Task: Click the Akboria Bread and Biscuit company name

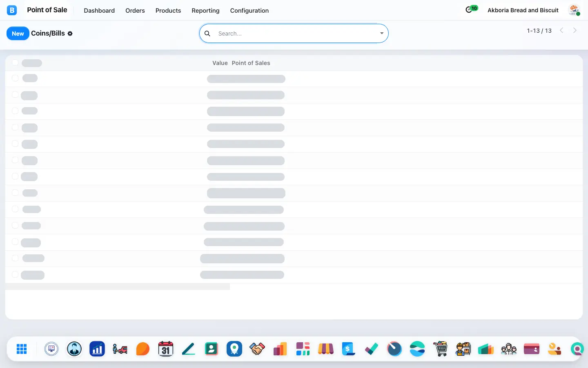Action: click(523, 10)
